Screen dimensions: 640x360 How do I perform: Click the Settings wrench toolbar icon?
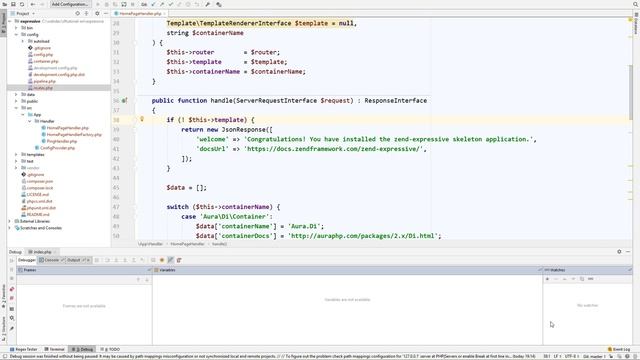pos(207,4)
